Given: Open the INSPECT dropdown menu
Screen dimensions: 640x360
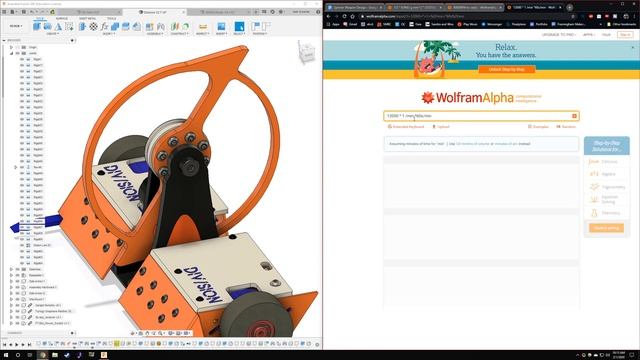Looking at the screenshot, I should tap(203, 34).
